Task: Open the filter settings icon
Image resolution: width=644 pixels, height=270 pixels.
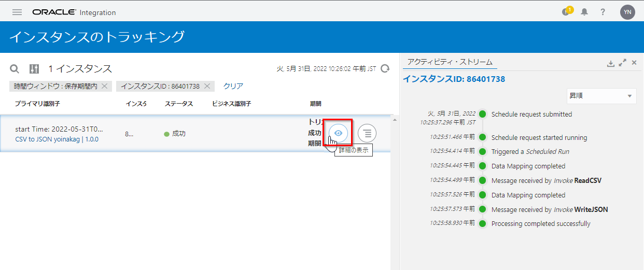Action: (x=34, y=69)
